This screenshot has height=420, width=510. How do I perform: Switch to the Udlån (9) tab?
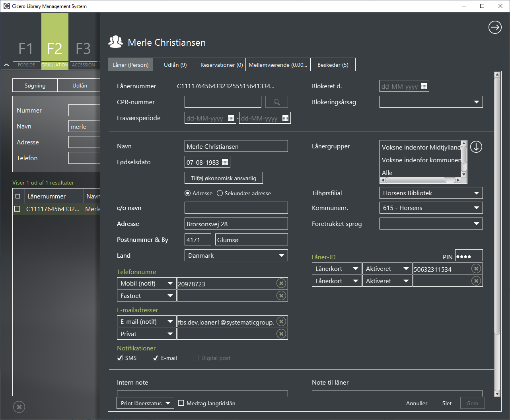point(175,64)
